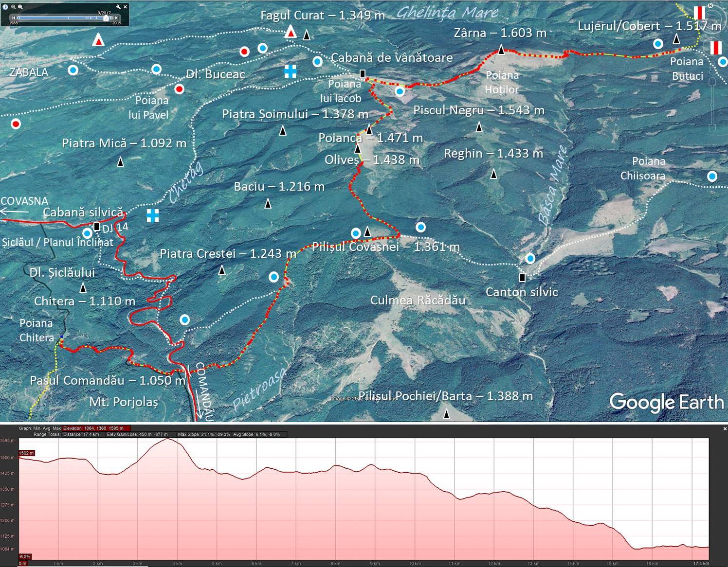Open time slider options wrench
The width and height of the screenshot is (728, 567).
click(118, 7)
